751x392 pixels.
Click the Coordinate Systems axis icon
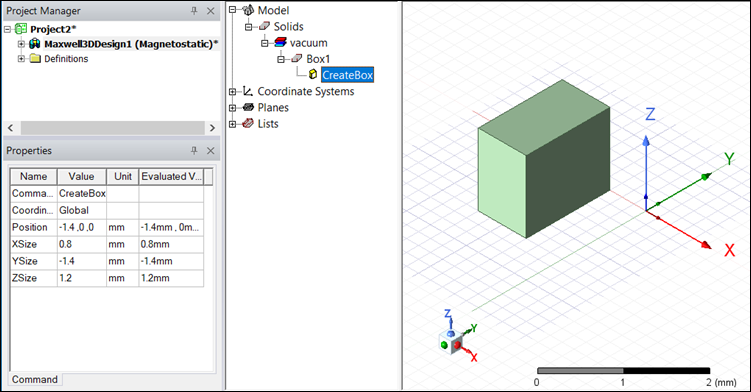(248, 91)
